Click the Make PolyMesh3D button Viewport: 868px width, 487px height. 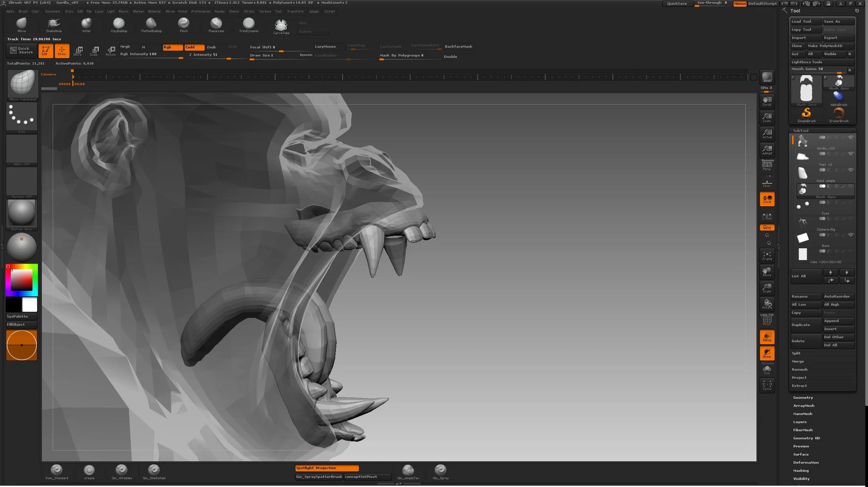[830, 46]
